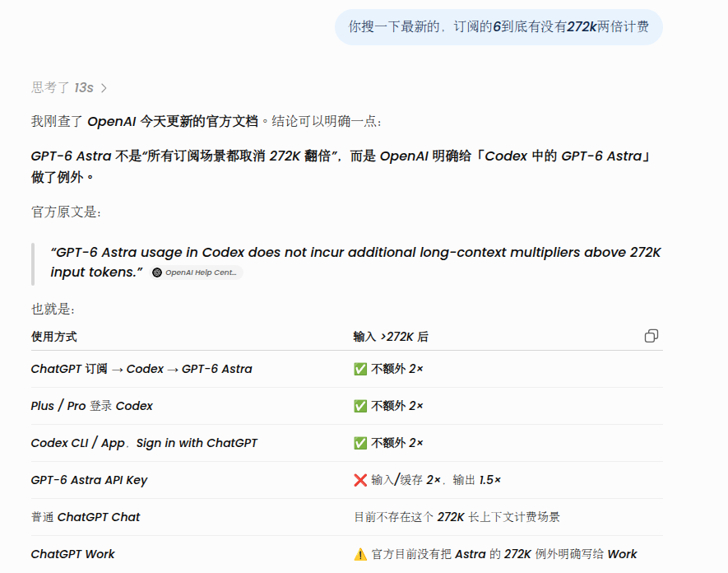This screenshot has height=573, width=728.
Task: Click the red cross in API Key row
Action: click(x=360, y=480)
